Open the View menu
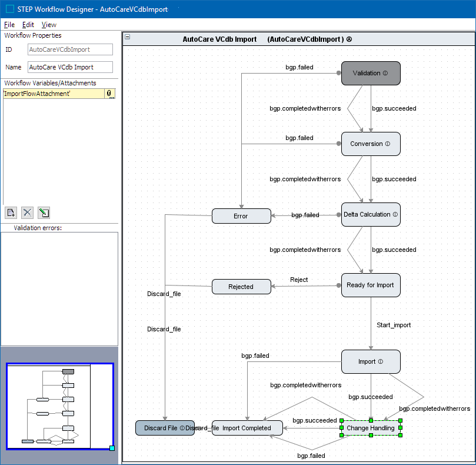476x465 pixels. [49, 25]
